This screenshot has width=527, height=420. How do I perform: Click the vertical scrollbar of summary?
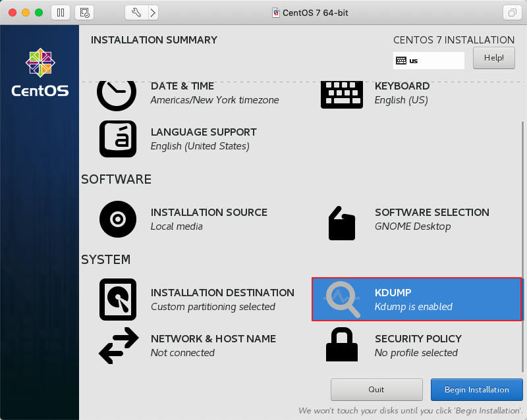(522, 247)
